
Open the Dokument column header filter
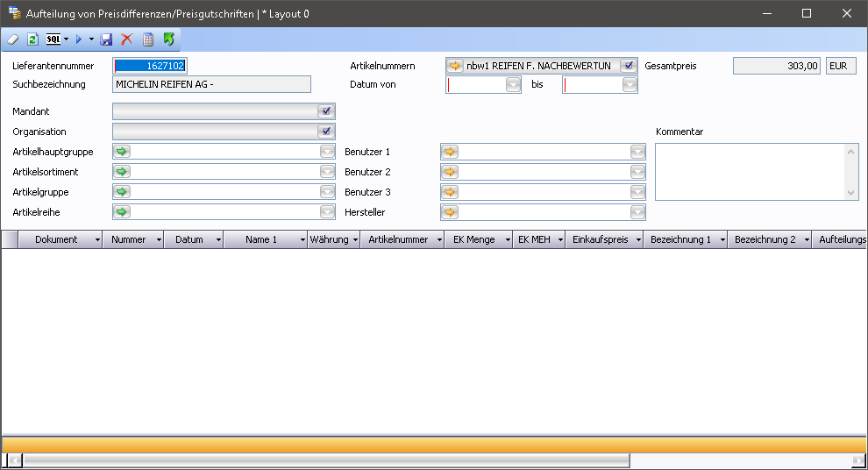[96, 239]
